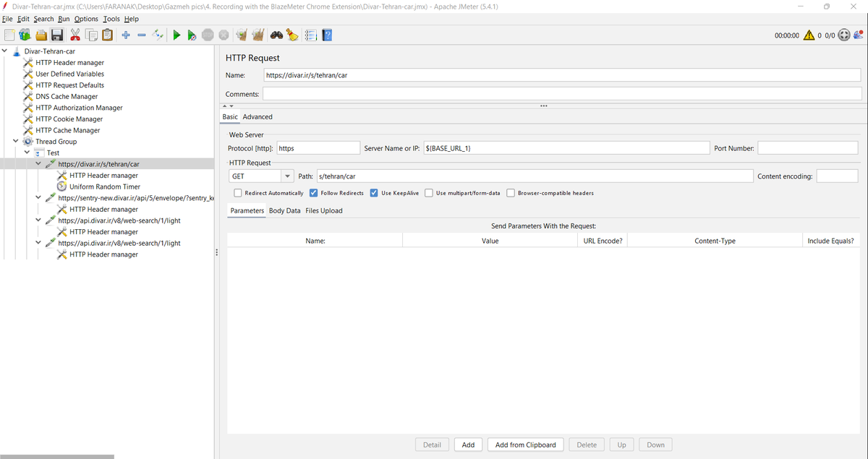Start test with no pauses icon
868x459 pixels.
tap(192, 35)
